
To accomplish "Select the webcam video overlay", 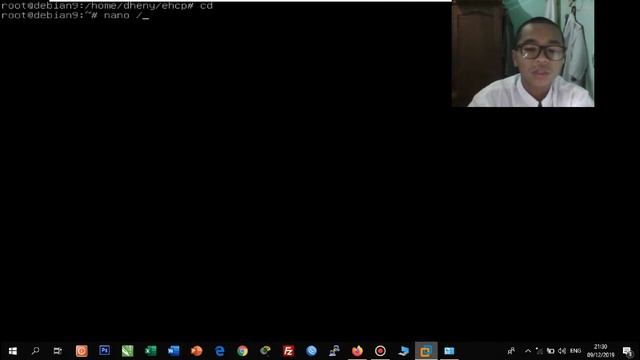I will (523, 53).
